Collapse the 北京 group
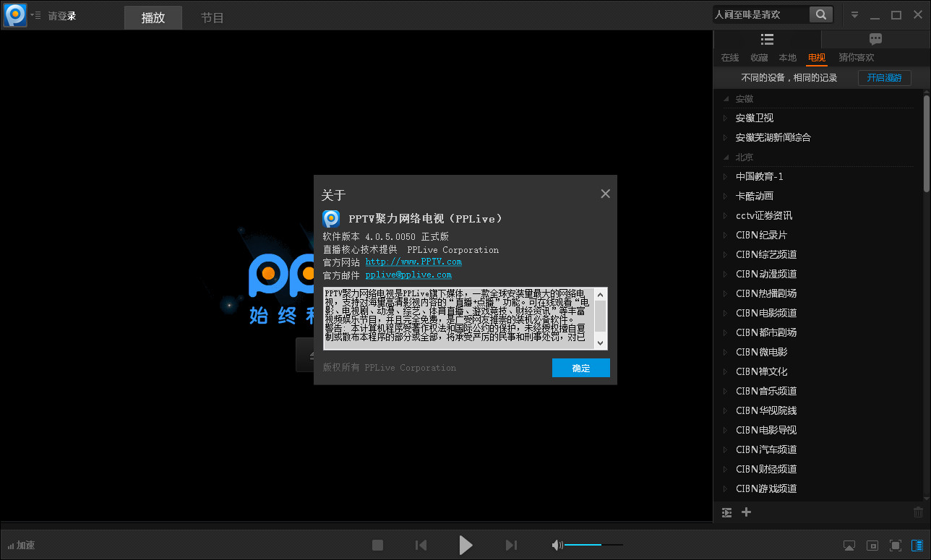931x560 pixels. (x=727, y=158)
